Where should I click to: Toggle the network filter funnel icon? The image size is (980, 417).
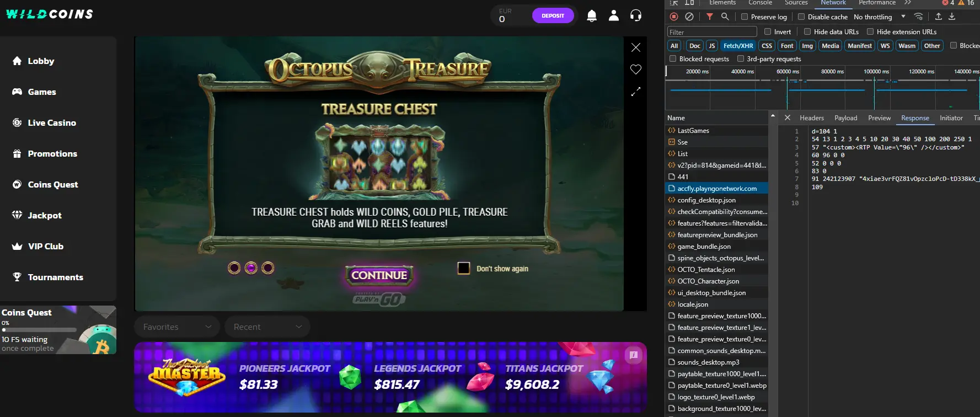(x=710, y=17)
